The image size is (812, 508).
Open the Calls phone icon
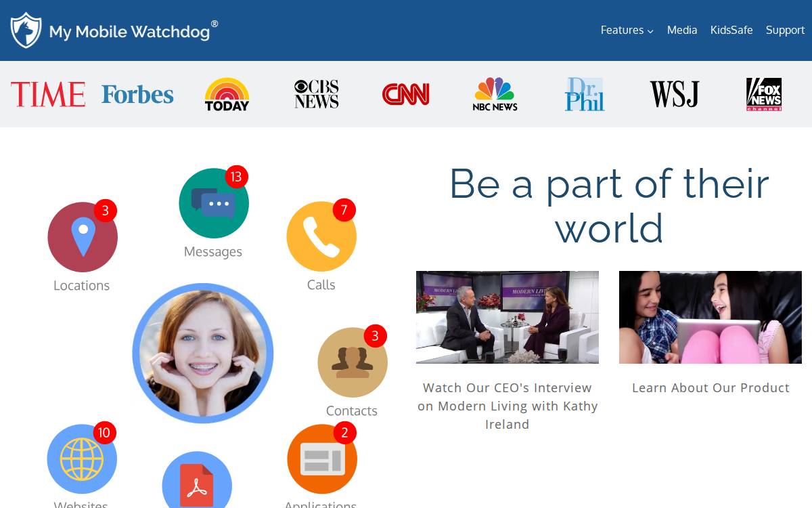tap(321, 236)
